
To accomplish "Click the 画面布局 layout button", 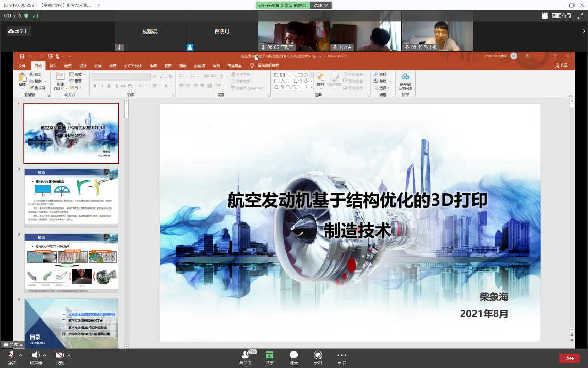I will 557,15.
